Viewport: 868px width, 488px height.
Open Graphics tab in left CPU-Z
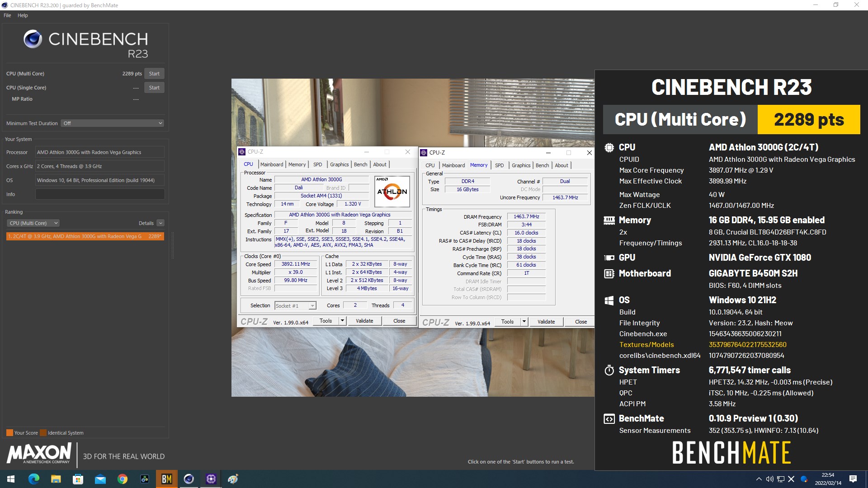(339, 164)
